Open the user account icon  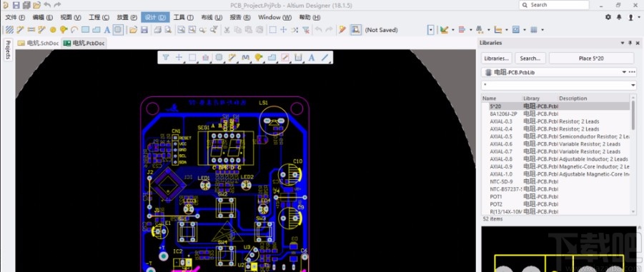click(x=631, y=17)
